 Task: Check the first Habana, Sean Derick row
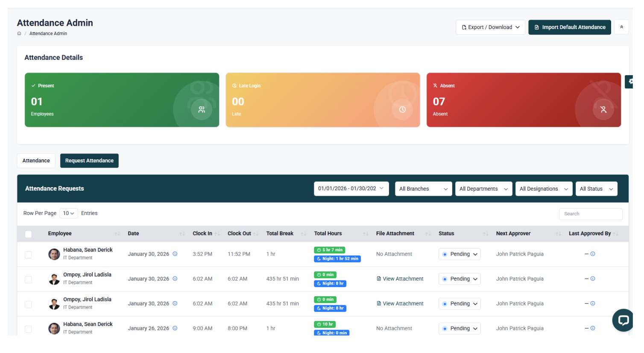click(28, 255)
